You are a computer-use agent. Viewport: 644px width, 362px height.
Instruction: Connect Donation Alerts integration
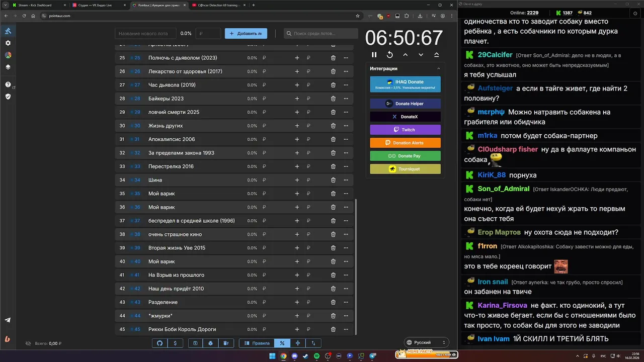click(x=405, y=143)
